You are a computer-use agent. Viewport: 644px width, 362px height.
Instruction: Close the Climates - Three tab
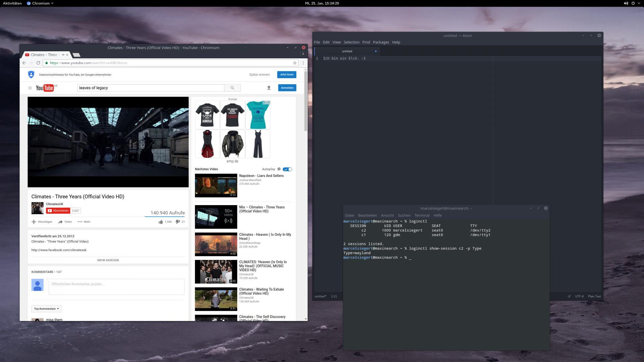[x=67, y=55]
